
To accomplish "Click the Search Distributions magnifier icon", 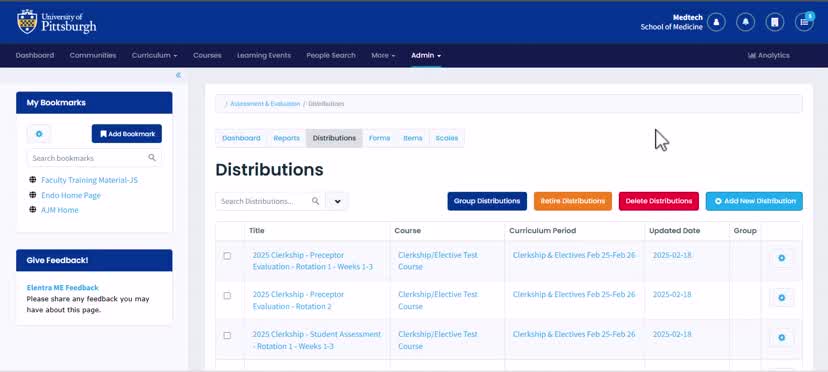I will click(315, 201).
